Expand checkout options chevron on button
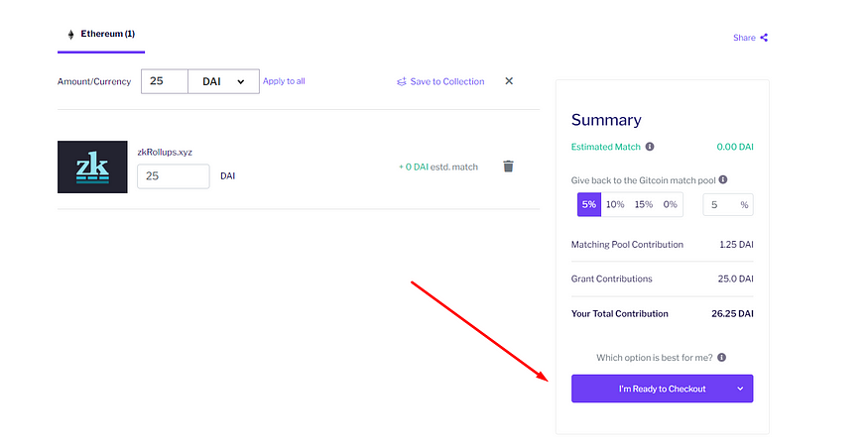The height and width of the screenshot is (446, 868). [x=740, y=389]
